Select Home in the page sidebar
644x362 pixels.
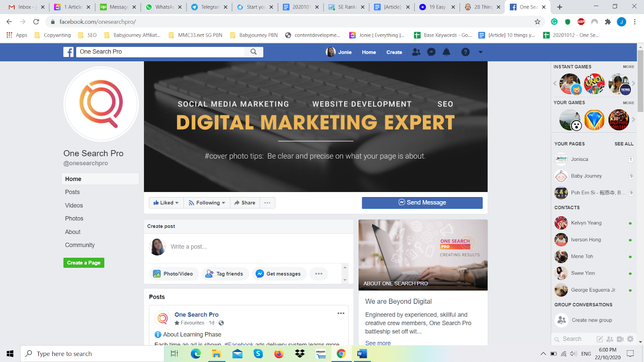click(100, 179)
